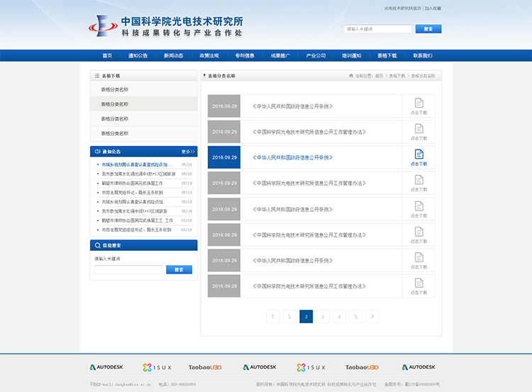The image size is (532, 392).
Task: Go to the previous page with the left arrow
Action: (x=272, y=316)
